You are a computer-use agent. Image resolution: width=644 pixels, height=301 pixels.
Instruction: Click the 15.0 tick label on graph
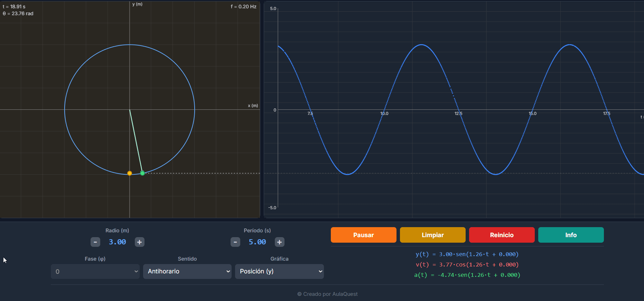coord(533,114)
